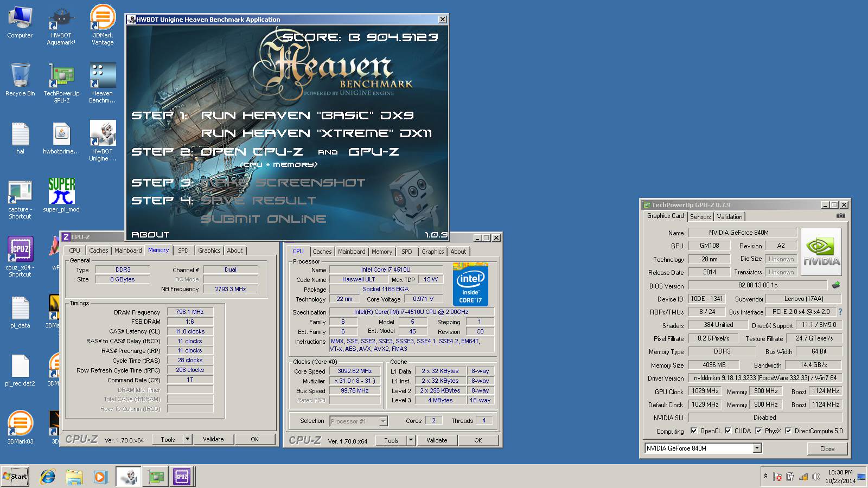Click About in HWBOT Heaven app
Image resolution: width=868 pixels, height=488 pixels.
pyautogui.click(x=150, y=235)
